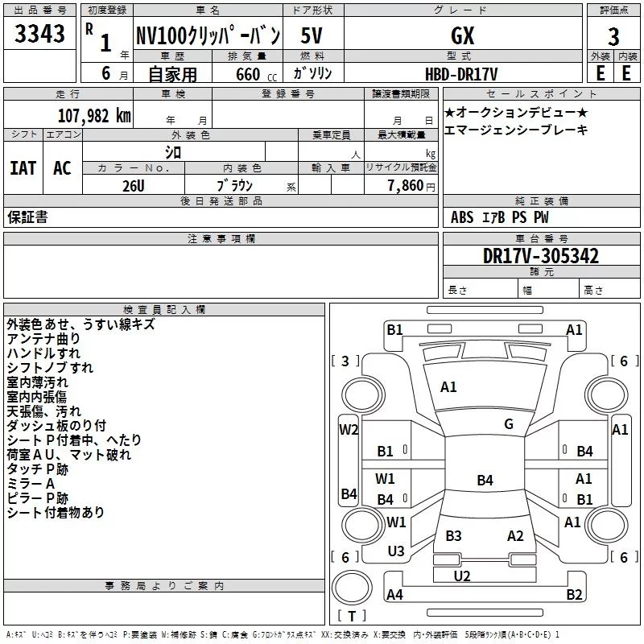Click the 保証書 documents entry
Viewport: 644px width, 644px height.
[x=27, y=217]
